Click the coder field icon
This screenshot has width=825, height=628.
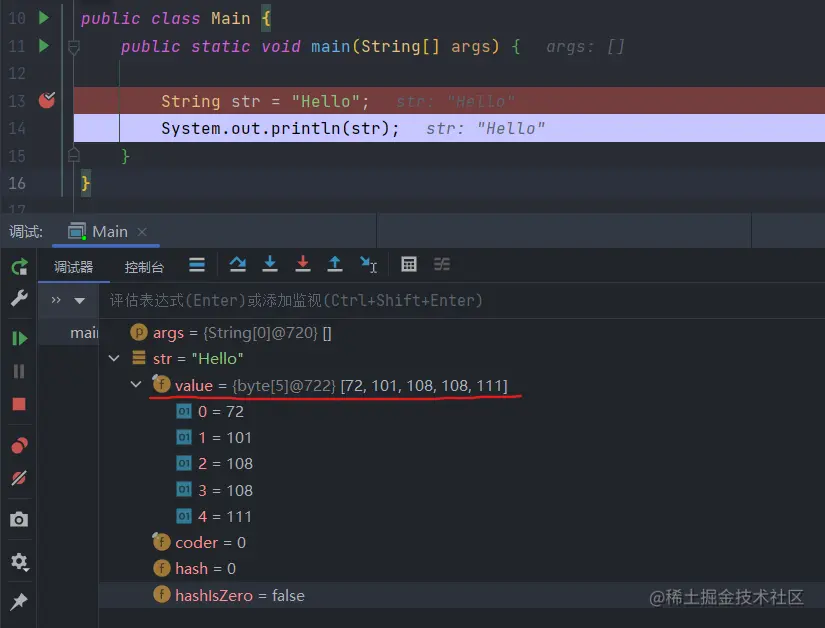(161, 541)
